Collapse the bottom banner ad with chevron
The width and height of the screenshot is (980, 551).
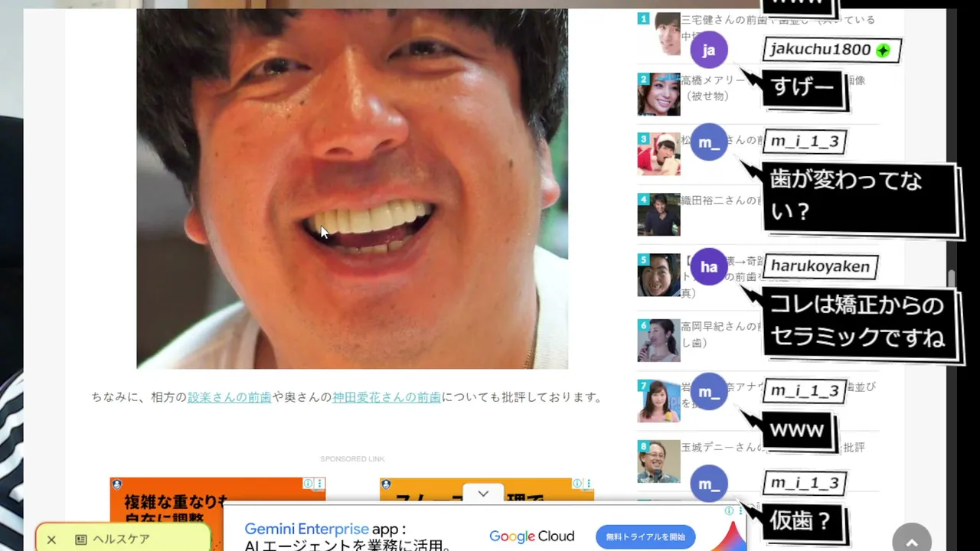[483, 494]
